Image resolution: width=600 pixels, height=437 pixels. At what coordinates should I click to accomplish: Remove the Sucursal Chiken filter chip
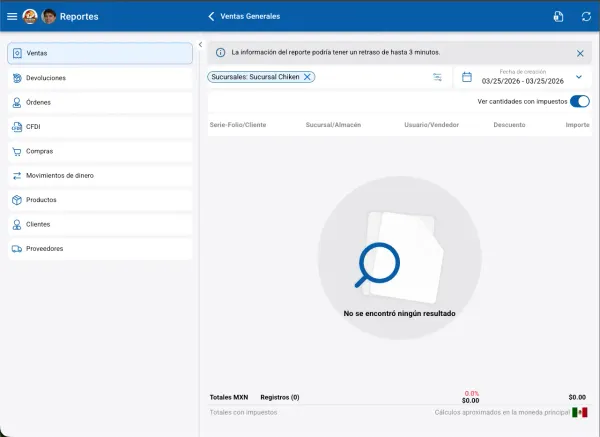click(307, 77)
